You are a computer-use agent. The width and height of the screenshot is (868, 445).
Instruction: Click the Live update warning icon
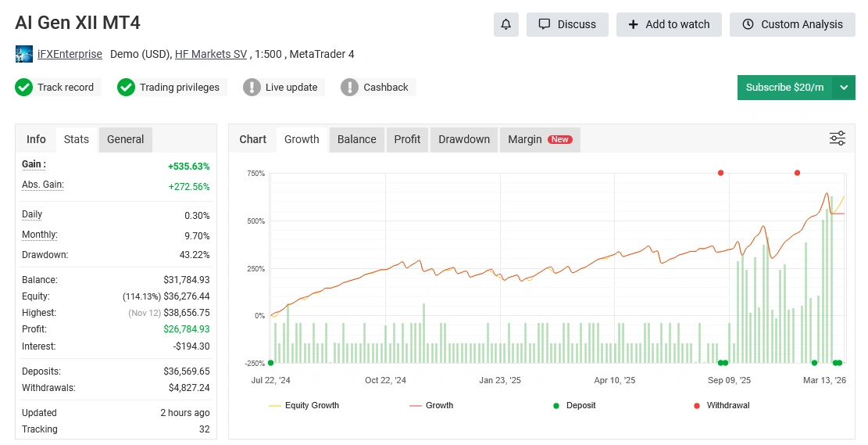(252, 87)
